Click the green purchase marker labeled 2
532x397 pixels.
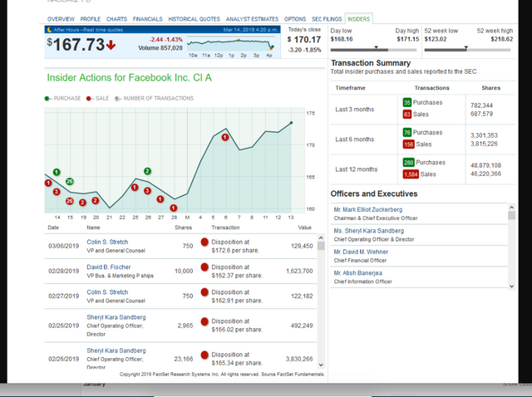[x=147, y=171]
